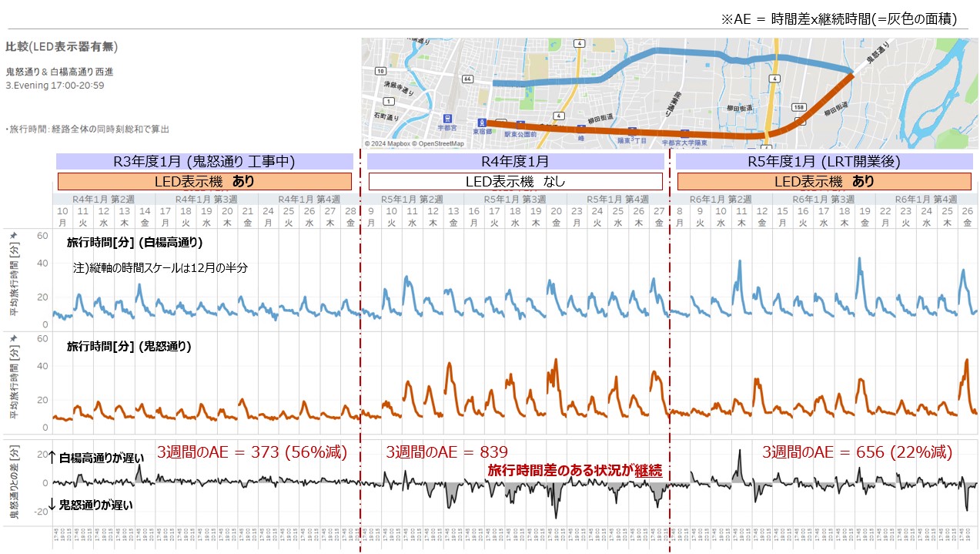Screen dimensions: 980x554
Task: Select the R5年1月 第3週 week header
Action: [x=515, y=198]
